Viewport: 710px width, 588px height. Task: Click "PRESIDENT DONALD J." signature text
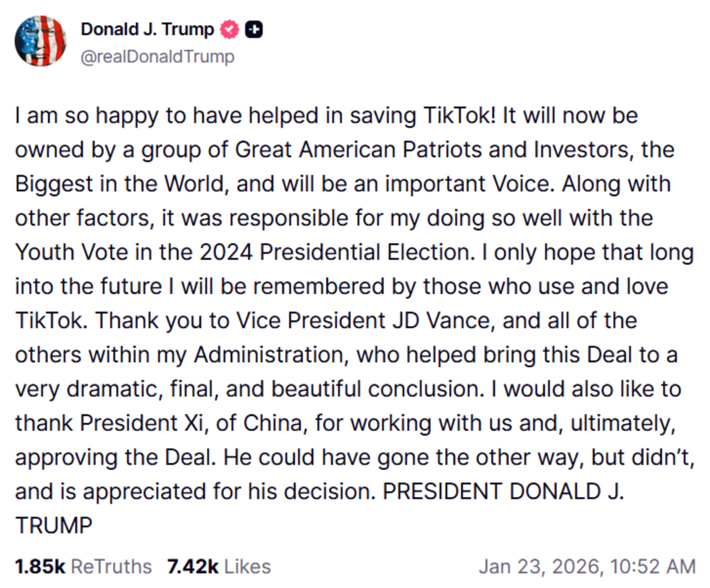pyautogui.click(x=503, y=491)
